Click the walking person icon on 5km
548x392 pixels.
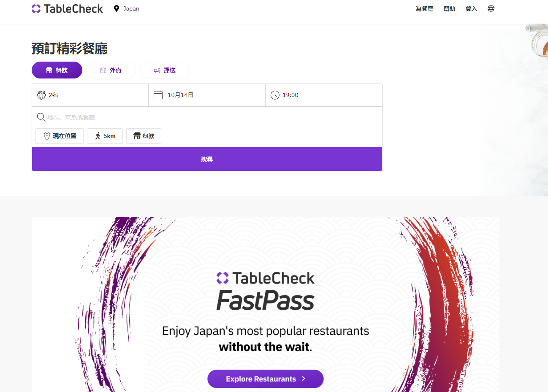[98, 136]
